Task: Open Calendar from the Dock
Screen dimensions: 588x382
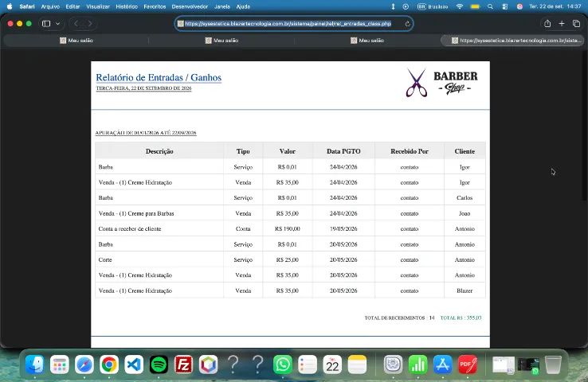Action: [x=332, y=364]
